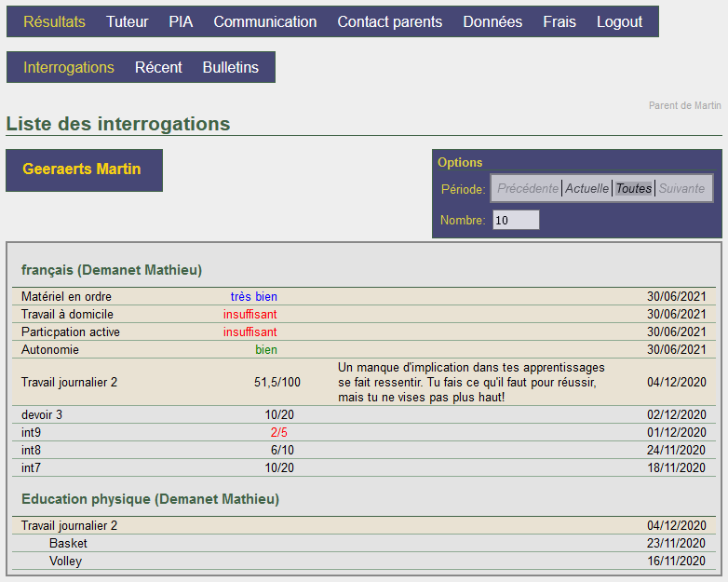Screen dimensions: 728x582
Task: Go to the PIA menu item
Action: point(182,21)
